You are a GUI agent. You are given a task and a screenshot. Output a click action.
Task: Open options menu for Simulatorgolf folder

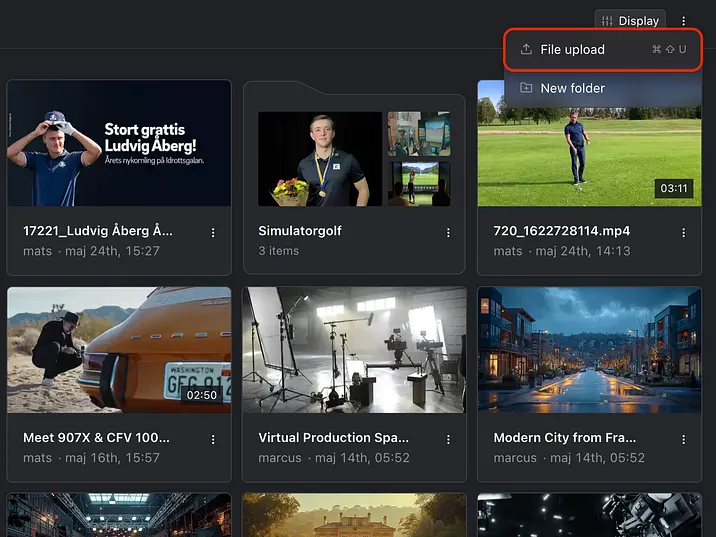click(x=448, y=232)
